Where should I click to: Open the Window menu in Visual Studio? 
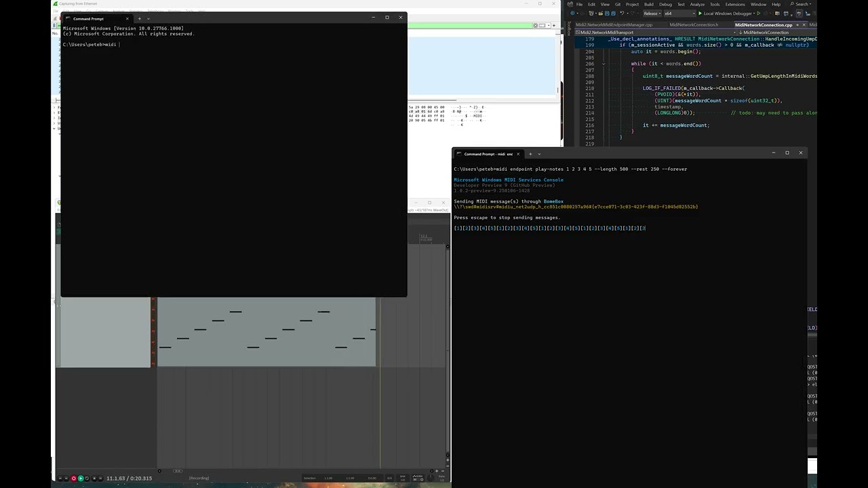[x=759, y=4]
